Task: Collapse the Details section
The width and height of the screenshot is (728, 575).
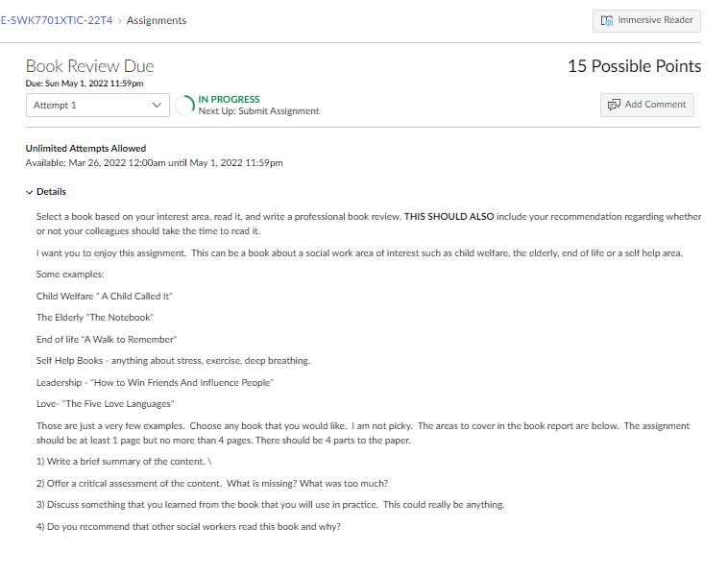Action: 46,192
